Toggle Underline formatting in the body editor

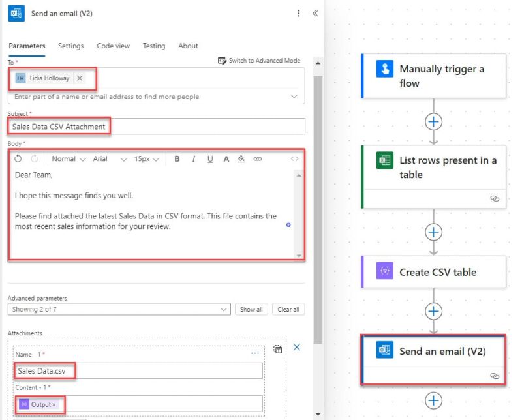click(209, 158)
